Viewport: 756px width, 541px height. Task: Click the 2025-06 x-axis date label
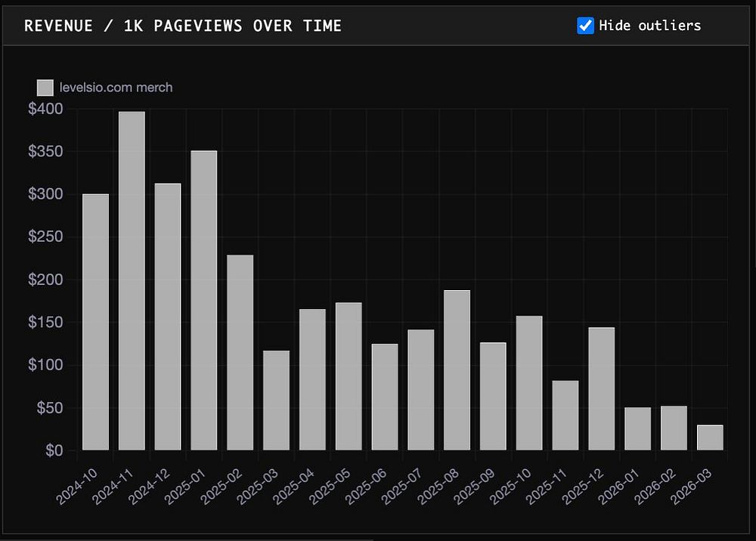366,486
